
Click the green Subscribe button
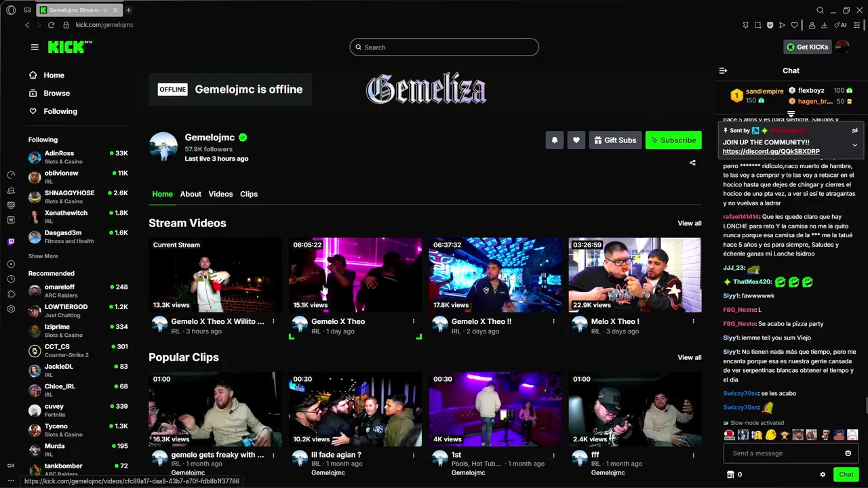coord(673,140)
